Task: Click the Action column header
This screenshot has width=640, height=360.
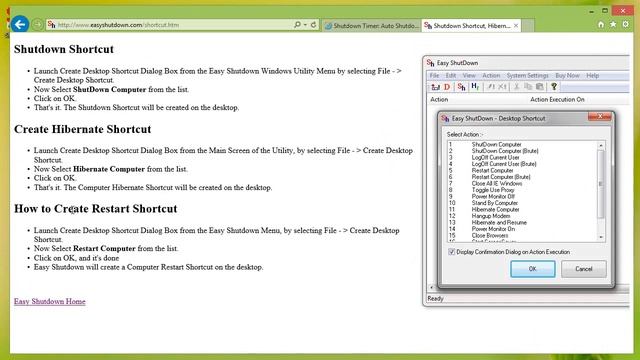Action: click(439, 99)
